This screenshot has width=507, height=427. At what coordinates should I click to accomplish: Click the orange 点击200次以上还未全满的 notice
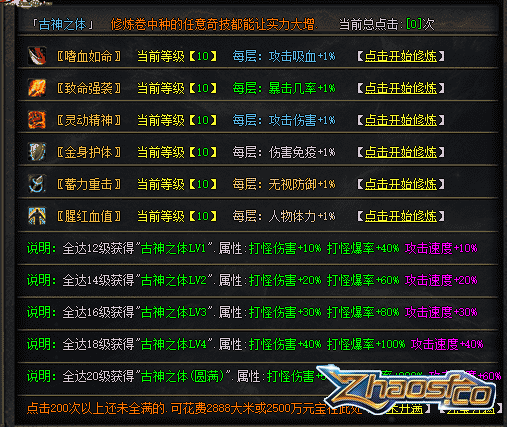click(x=194, y=408)
